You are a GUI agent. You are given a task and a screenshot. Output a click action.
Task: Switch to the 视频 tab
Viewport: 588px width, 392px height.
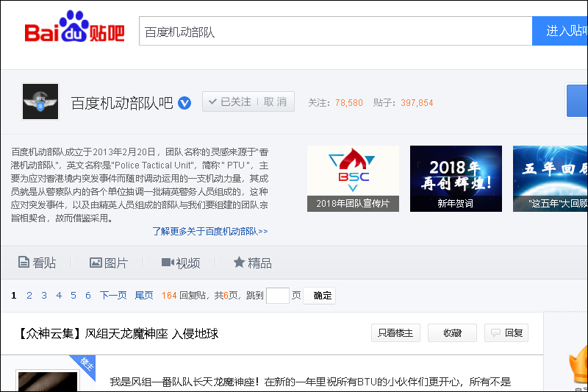tap(181, 263)
